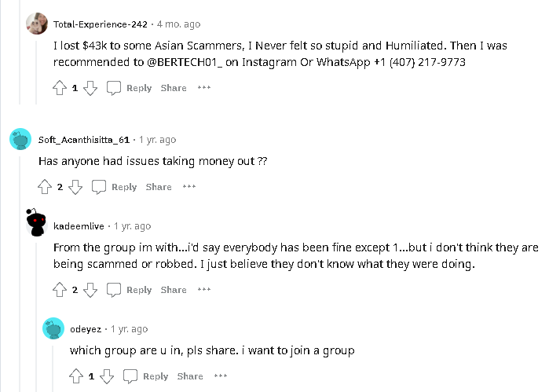Open more options on Total-Experience-242's comment

click(x=204, y=88)
